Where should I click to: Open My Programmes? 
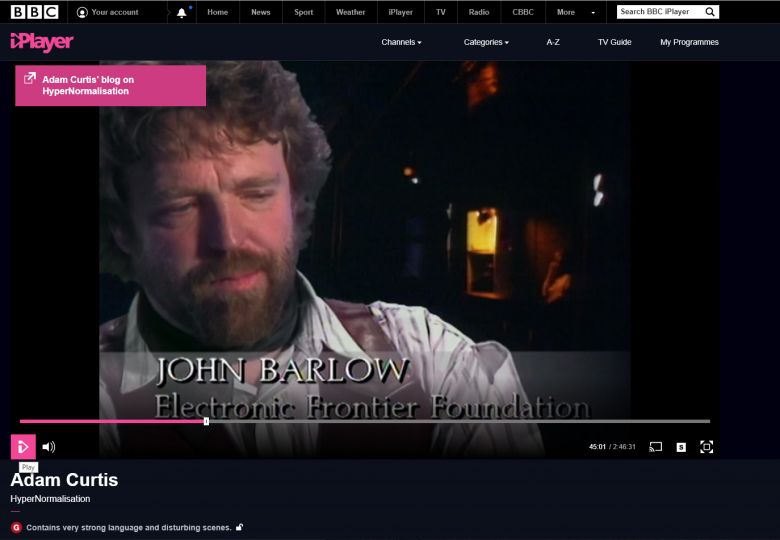pos(689,42)
